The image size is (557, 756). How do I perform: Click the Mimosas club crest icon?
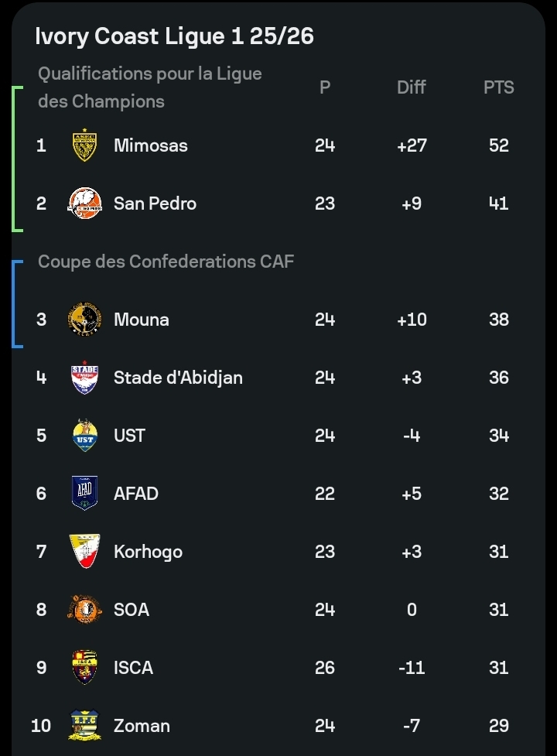point(84,145)
